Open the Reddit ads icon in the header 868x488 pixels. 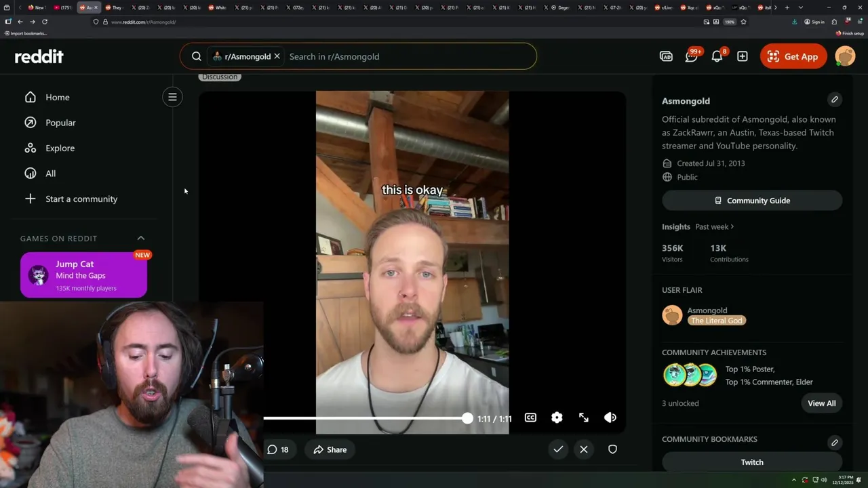pyautogui.click(x=666, y=56)
